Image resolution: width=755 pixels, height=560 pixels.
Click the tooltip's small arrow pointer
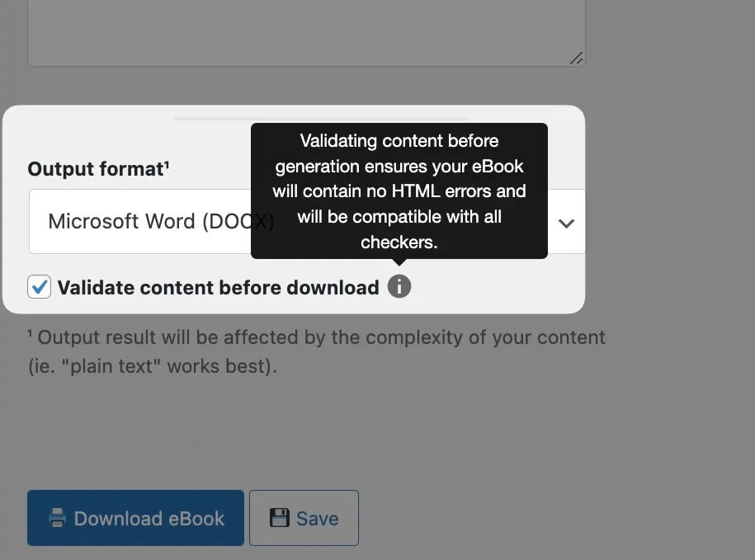pos(399,262)
